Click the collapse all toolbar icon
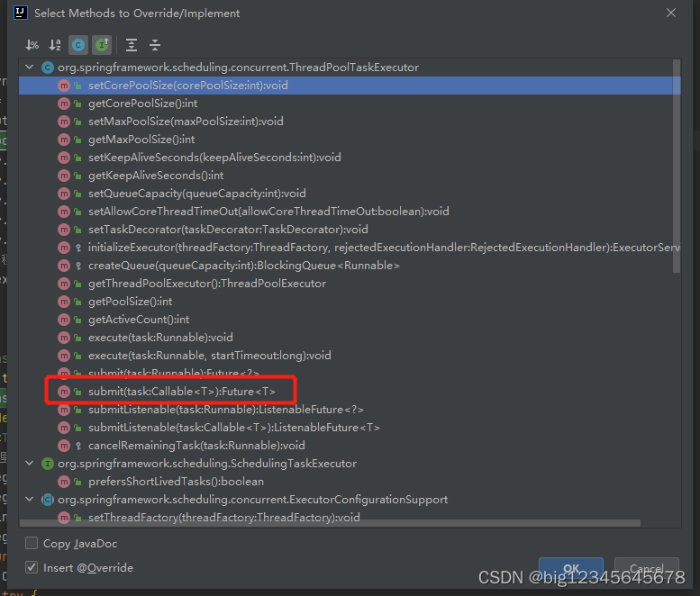Screen dimensions: 700x596 (x=155, y=45)
